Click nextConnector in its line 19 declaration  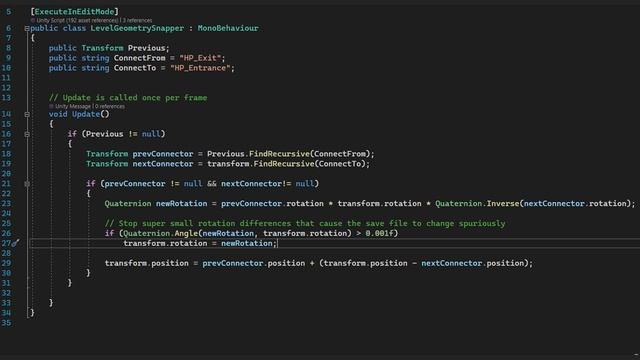163,164
